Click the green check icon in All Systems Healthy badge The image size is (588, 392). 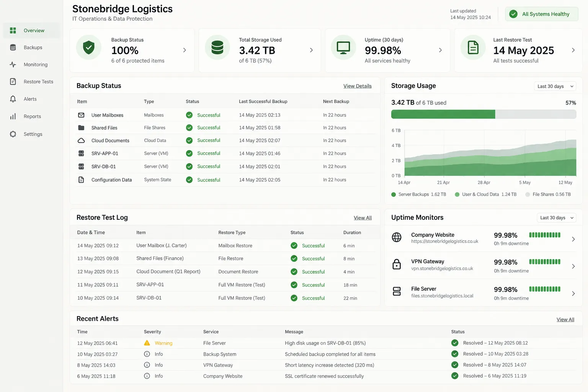(x=514, y=14)
